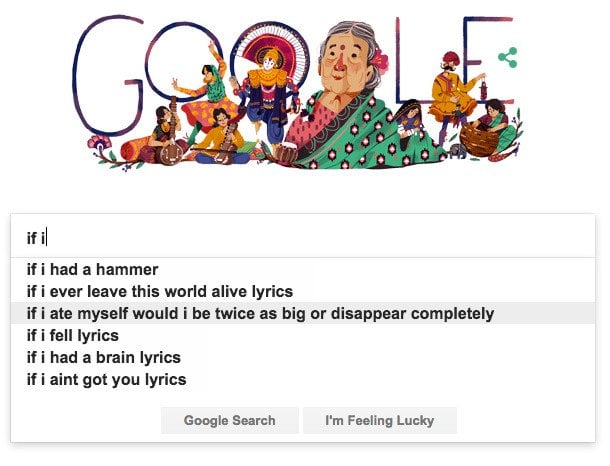Click the large letter G of the doodle

tap(105, 78)
